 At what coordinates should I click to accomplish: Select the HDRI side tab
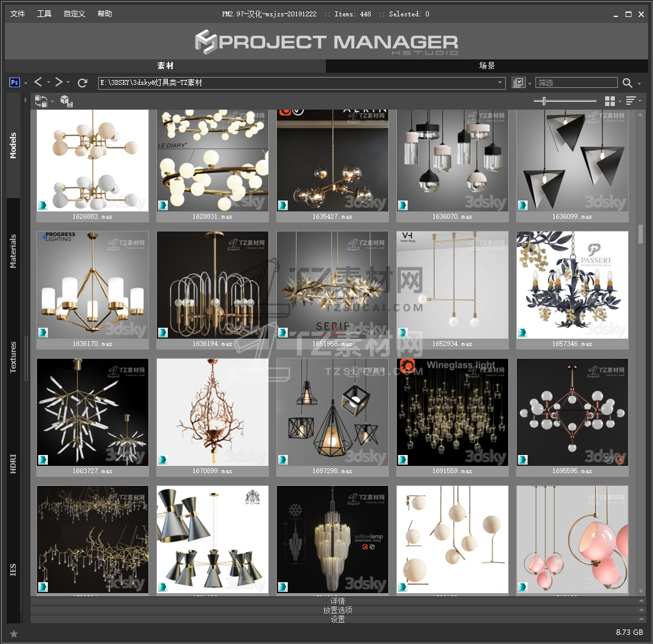coord(13,463)
